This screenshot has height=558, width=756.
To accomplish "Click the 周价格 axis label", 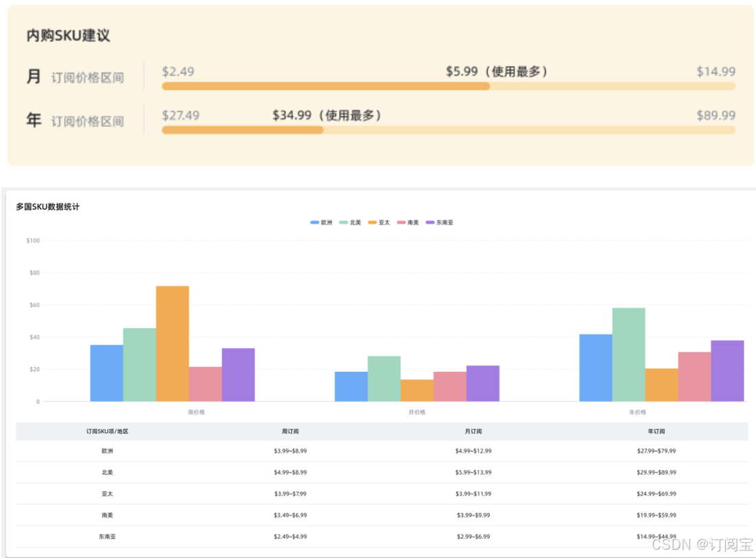I will [196, 412].
